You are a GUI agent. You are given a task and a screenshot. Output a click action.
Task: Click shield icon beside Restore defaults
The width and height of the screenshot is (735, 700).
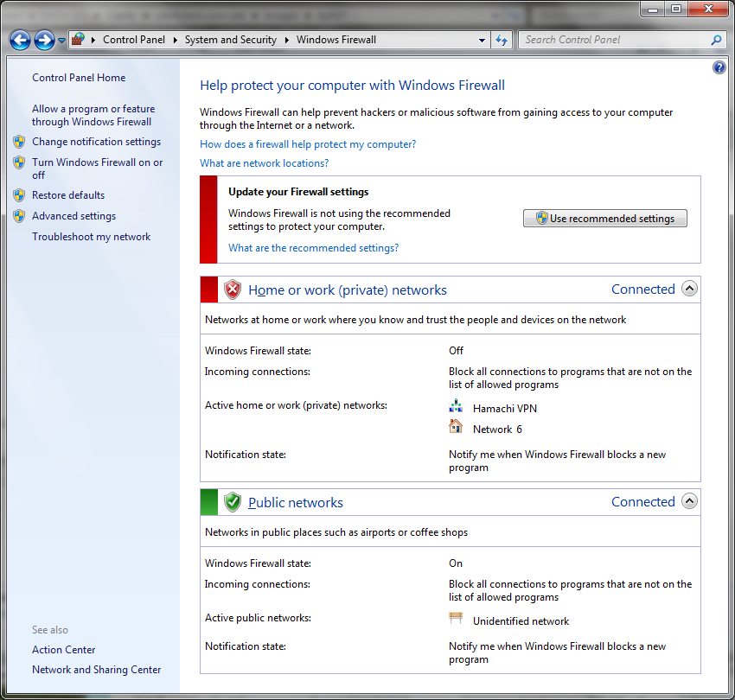(x=19, y=195)
